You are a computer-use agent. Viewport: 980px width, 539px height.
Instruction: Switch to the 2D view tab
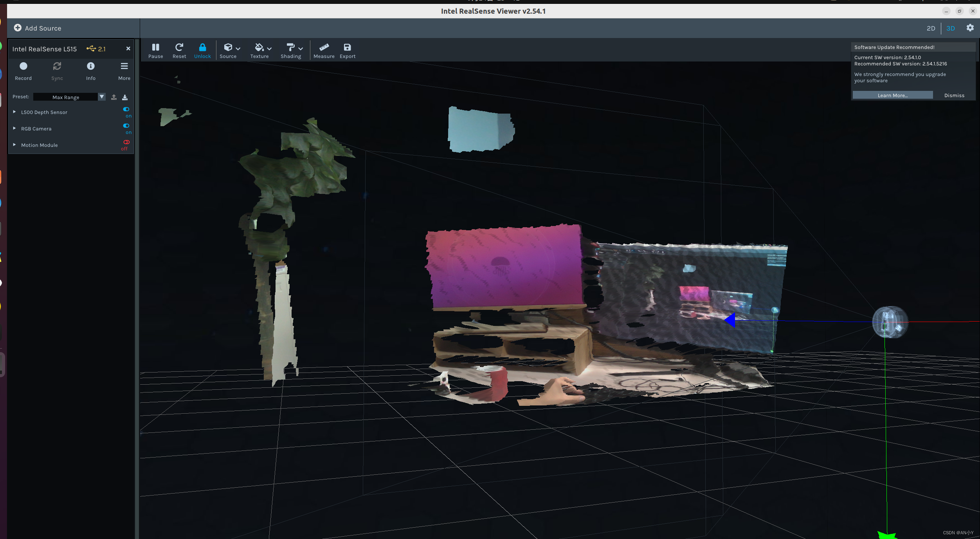(x=931, y=28)
